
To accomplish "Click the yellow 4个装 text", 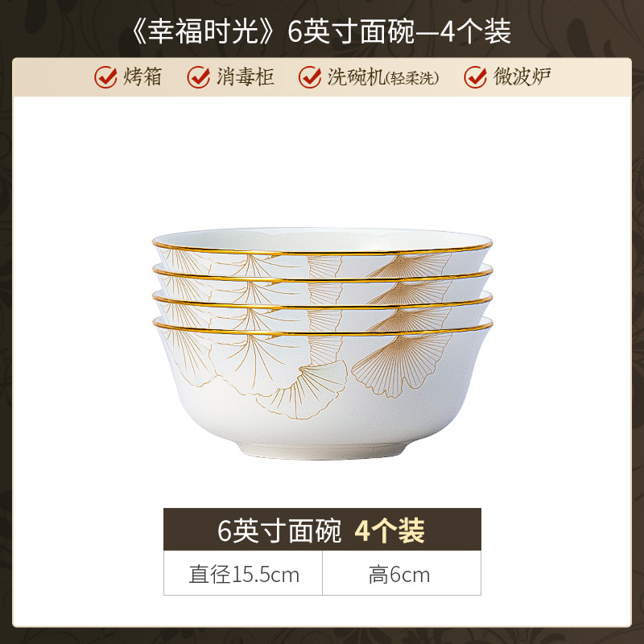I will pos(390,530).
